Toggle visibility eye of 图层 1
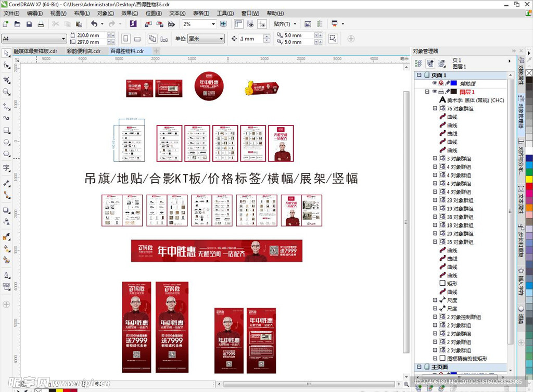The image size is (533, 392). point(435,92)
